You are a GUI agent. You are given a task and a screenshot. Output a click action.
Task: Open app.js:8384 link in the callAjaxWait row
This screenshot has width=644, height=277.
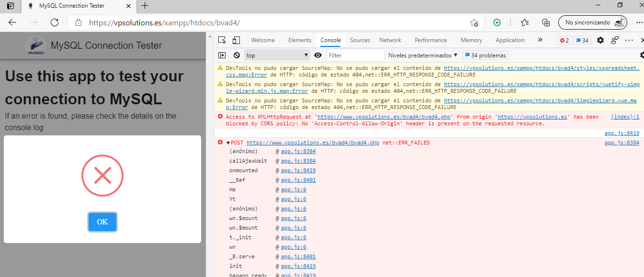click(298, 161)
